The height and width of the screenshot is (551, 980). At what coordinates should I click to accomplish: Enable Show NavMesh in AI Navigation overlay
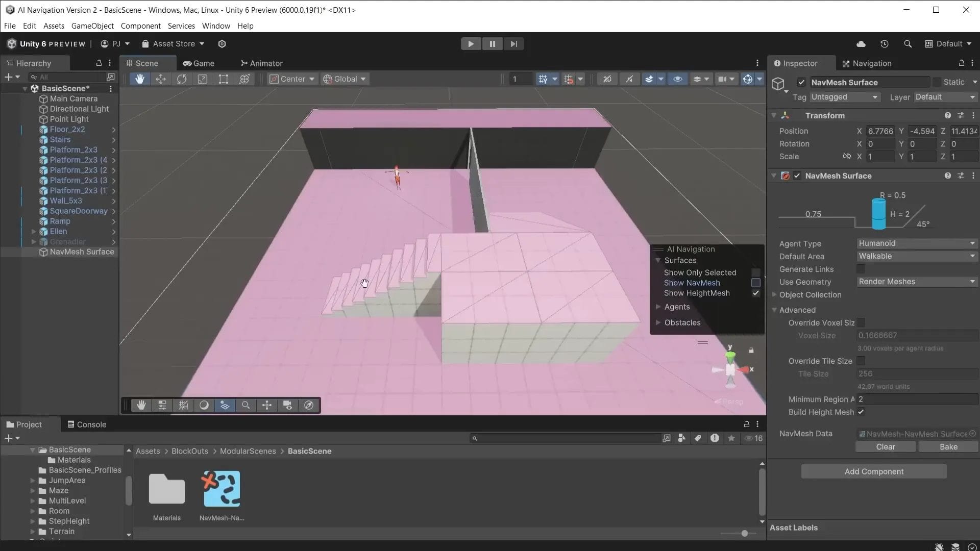(756, 283)
